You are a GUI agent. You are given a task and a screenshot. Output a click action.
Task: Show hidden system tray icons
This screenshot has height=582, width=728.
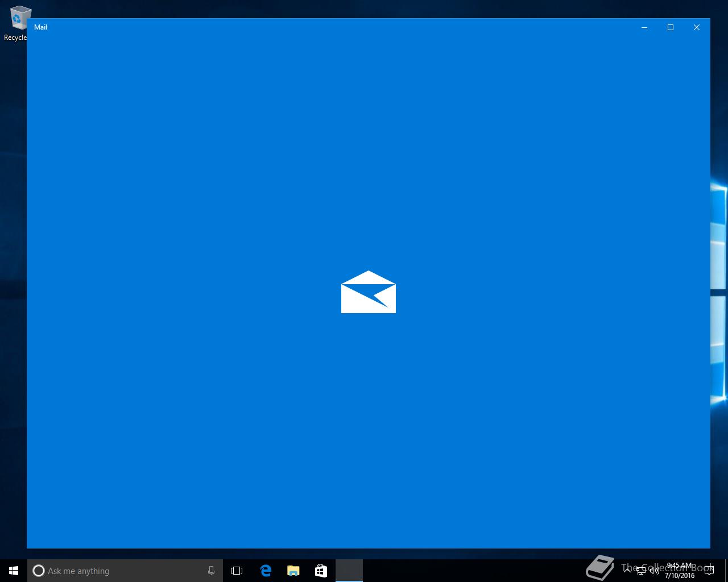coord(627,570)
